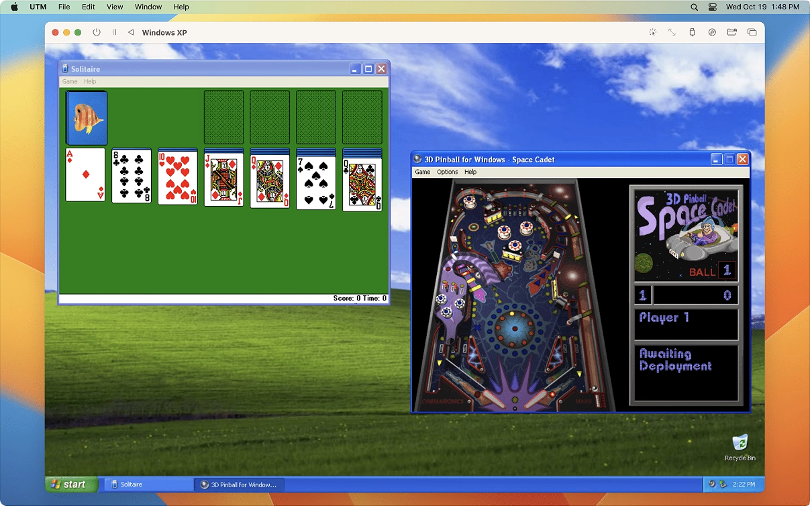812x506 pixels.
Task: Select the Ace of diamonds card
Action: pyautogui.click(x=85, y=174)
